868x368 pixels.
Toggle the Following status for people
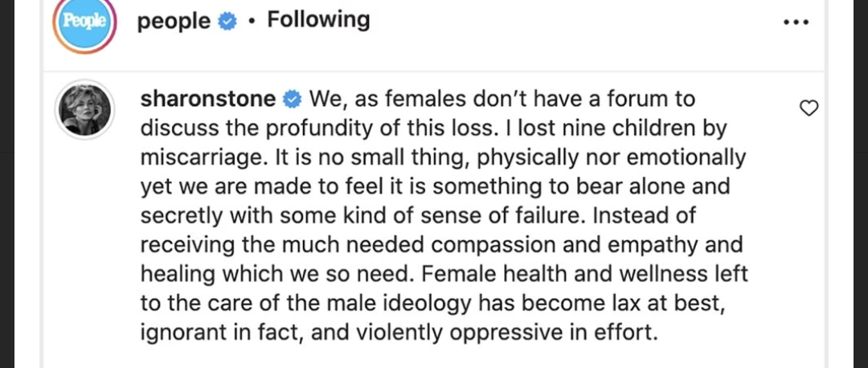(318, 20)
